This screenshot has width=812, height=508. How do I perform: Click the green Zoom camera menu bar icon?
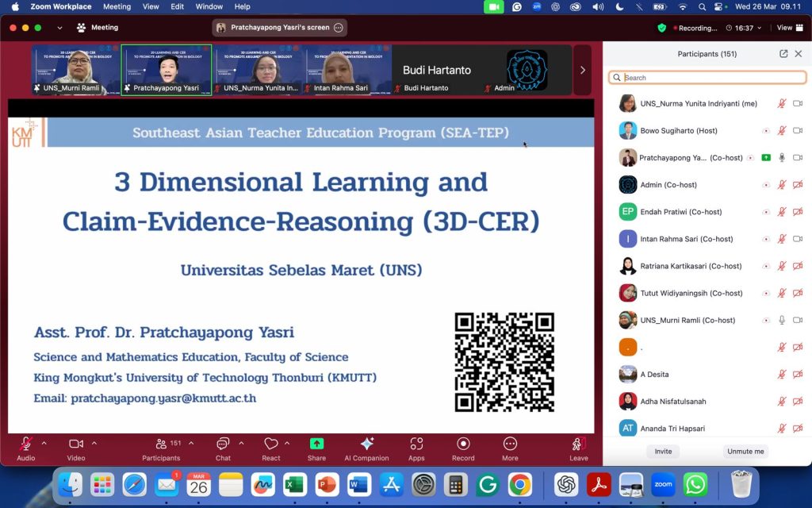[x=493, y=6]
